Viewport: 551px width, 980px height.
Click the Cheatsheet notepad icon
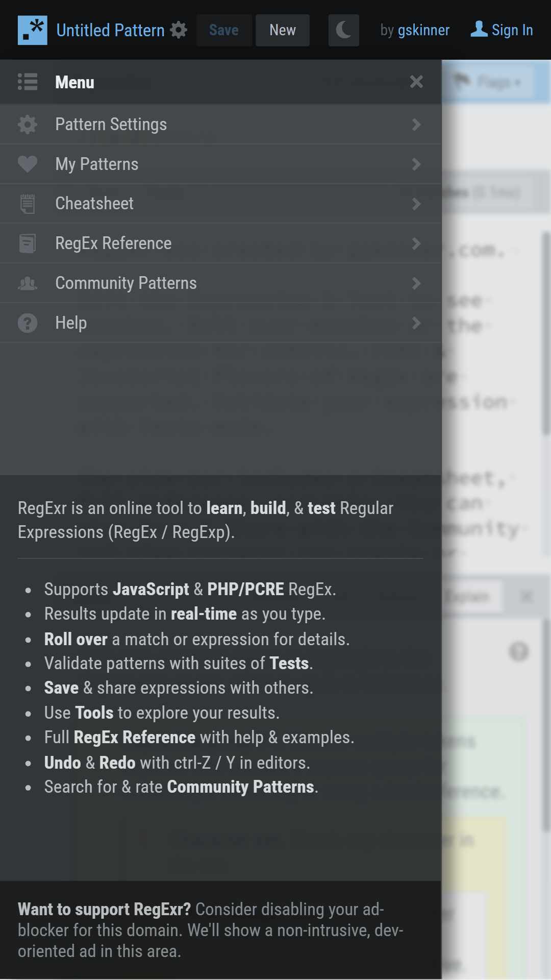(28, 204)
